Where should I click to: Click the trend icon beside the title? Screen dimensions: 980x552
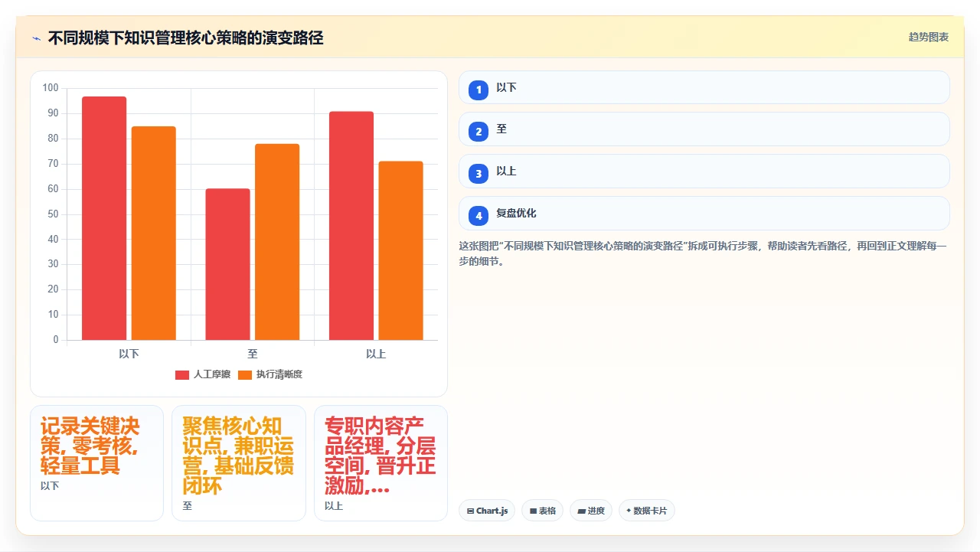click(x=36, y=38)
